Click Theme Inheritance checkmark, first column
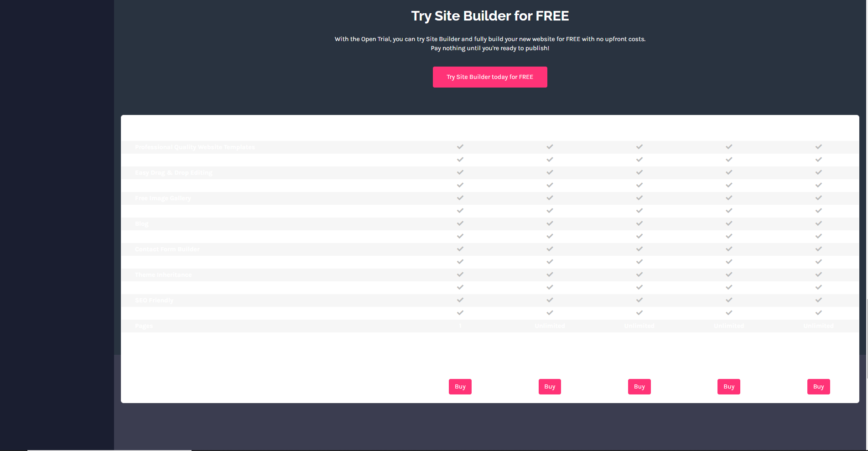The width and height of the screenshot is (868, 451). 460,275
